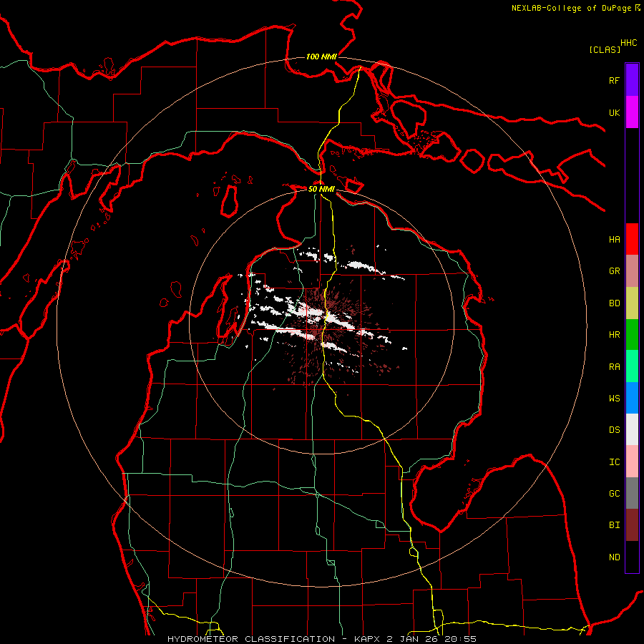Click the HA legend label
644x644 pixels.
tap(614, 239)
